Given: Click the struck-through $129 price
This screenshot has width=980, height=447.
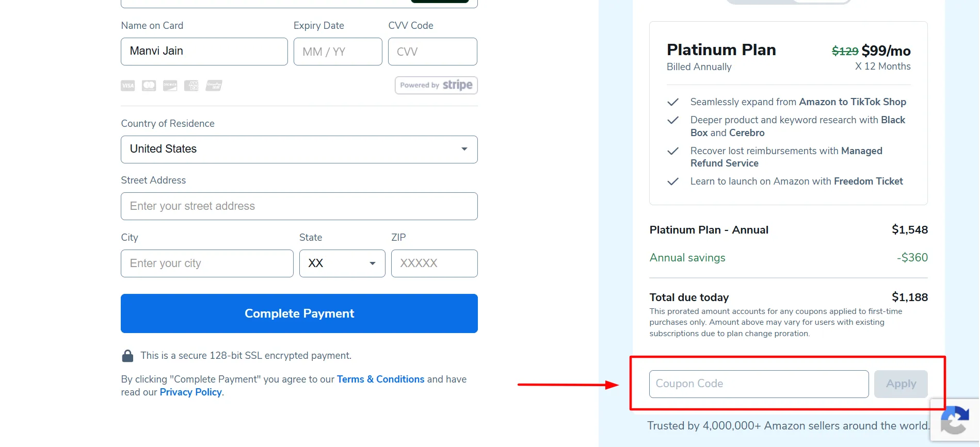Looking at the screenshot, I should point(845,51).
